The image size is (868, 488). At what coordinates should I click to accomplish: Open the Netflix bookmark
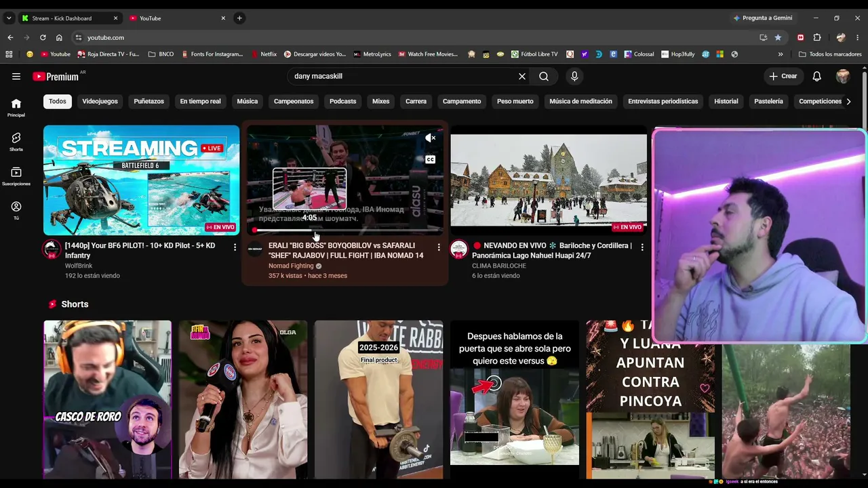(x=264, y=54)
